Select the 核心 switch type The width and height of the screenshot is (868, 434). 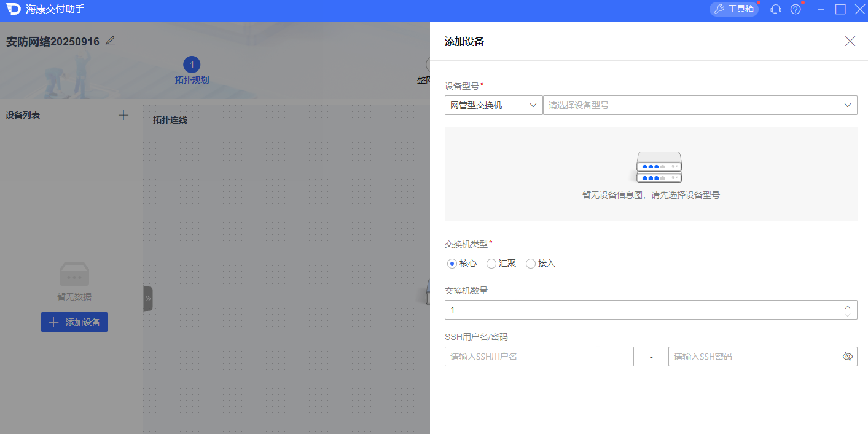462,263
